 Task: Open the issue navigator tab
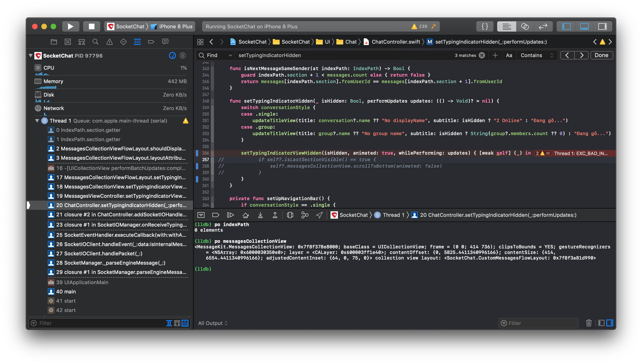point(110,42)
